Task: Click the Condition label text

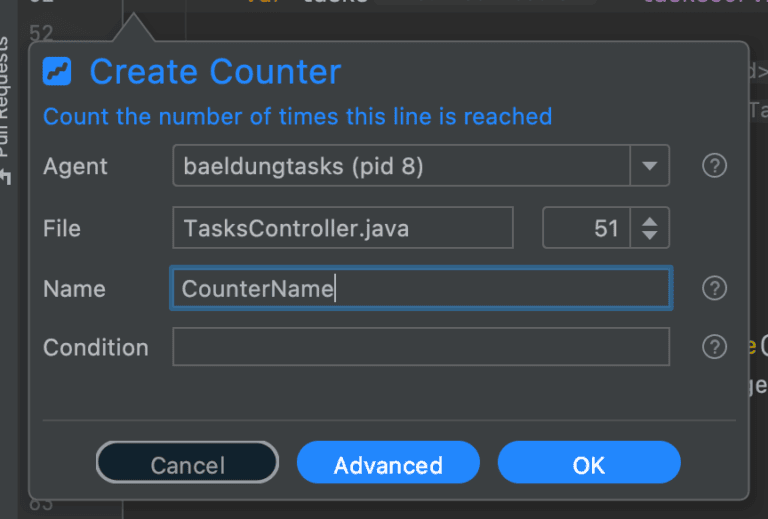Action: [95, 347]
